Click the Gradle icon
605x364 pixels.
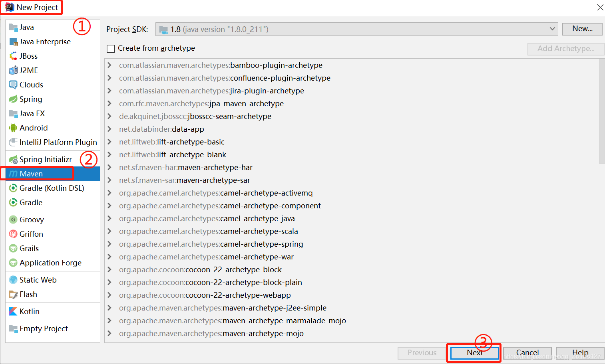click(x=13, y=203)
